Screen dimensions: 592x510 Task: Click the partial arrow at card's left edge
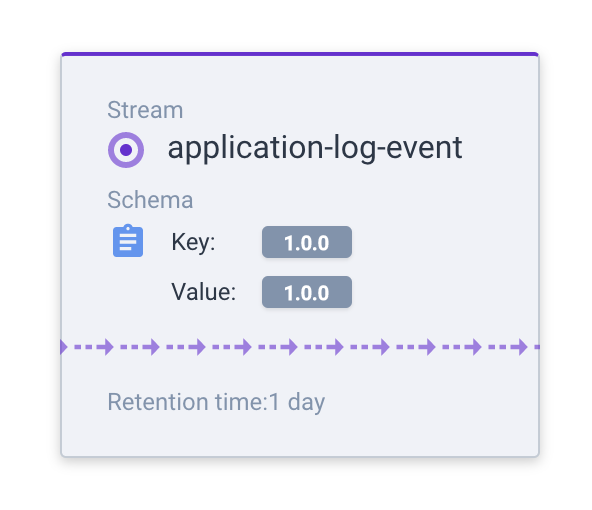tap(64, 347)
